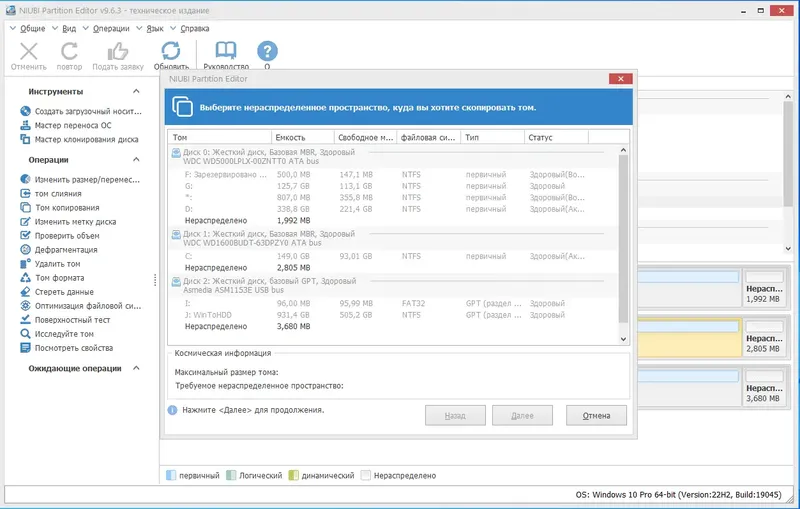Image resolution: width=800 pixels, height=509 pixels.
Task: Click the том слияния merge icon
Action: point(26,193)
